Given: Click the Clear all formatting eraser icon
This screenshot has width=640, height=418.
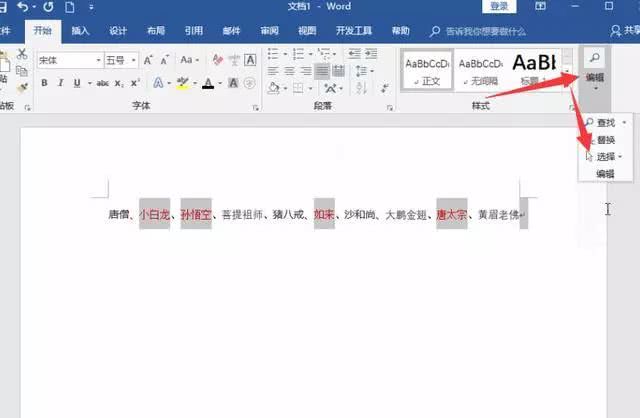Looking at the screenshot, I should click(x=217, y=60).
